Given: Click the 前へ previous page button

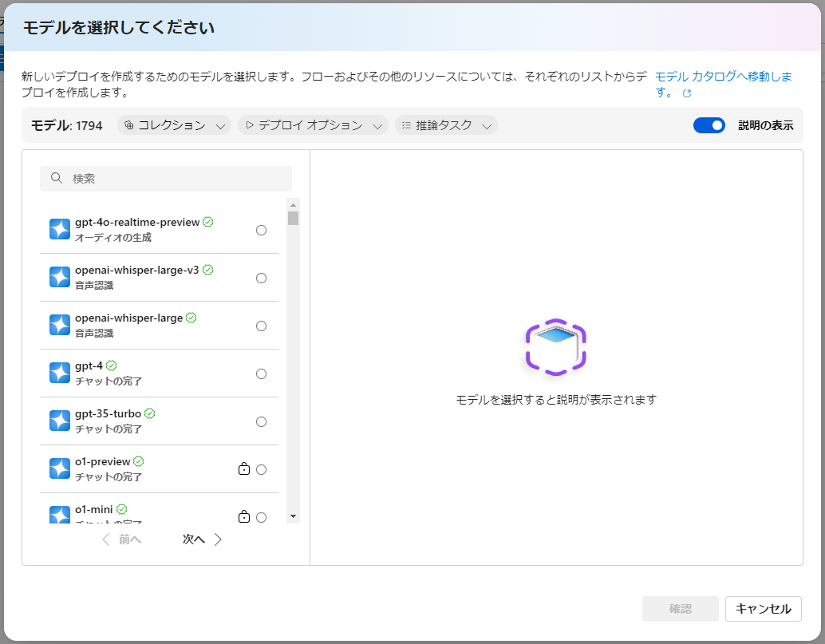Looking at the screenshot, I should click(121, 539).
